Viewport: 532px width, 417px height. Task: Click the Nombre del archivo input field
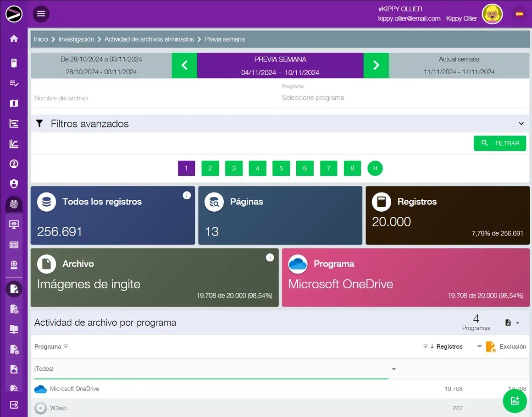coord(156,98)
